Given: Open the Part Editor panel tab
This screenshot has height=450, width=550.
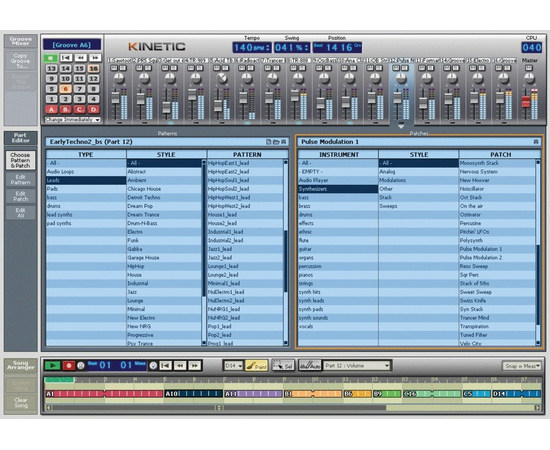Looking at the screenshot, I should coord(21,138).
